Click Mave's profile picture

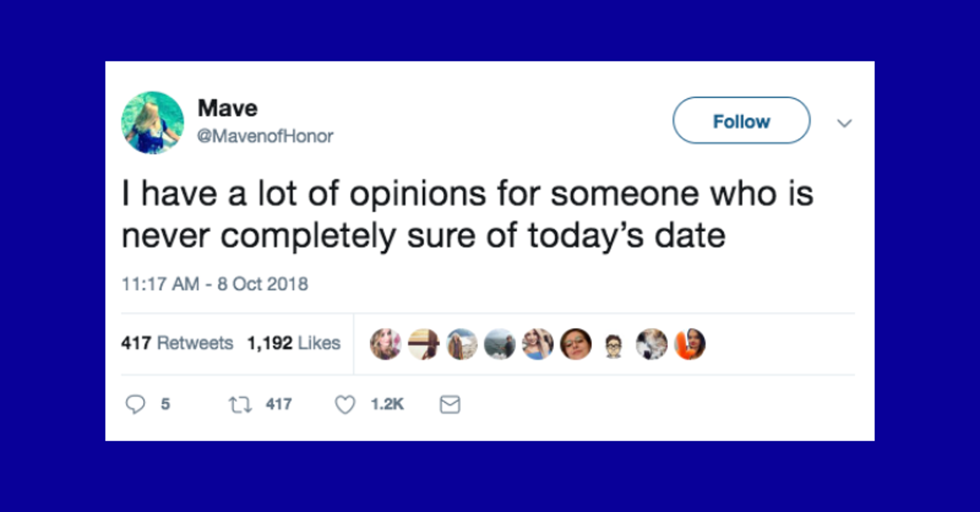(x=152, y=122)
